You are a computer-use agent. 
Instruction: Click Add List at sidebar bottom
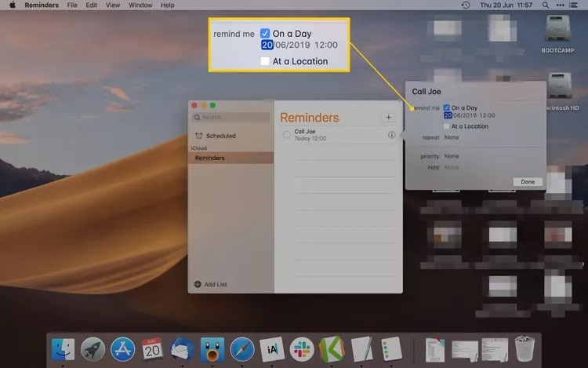coord(210,284)
